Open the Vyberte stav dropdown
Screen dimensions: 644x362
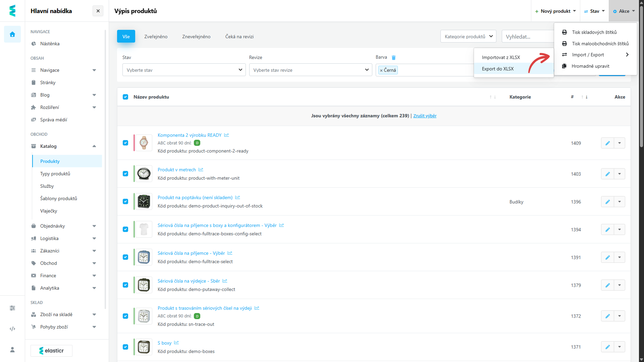coord(184,70)
